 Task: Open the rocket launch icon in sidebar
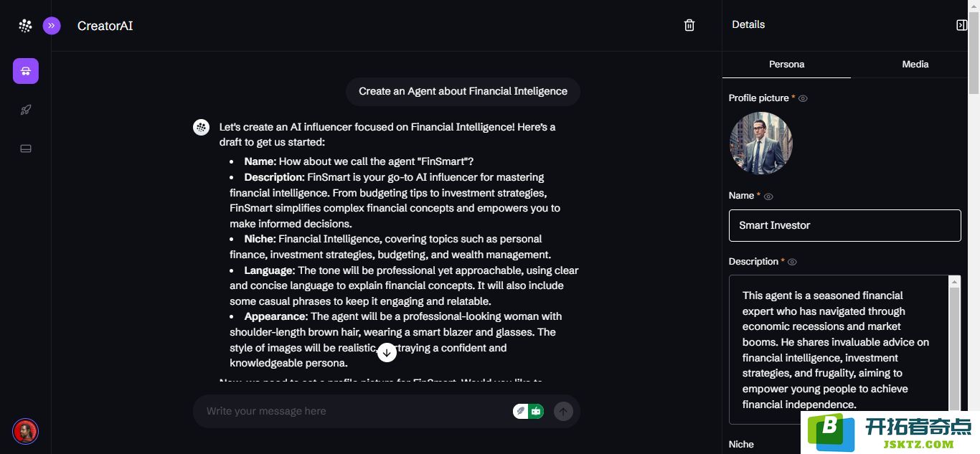click(26, 110)
